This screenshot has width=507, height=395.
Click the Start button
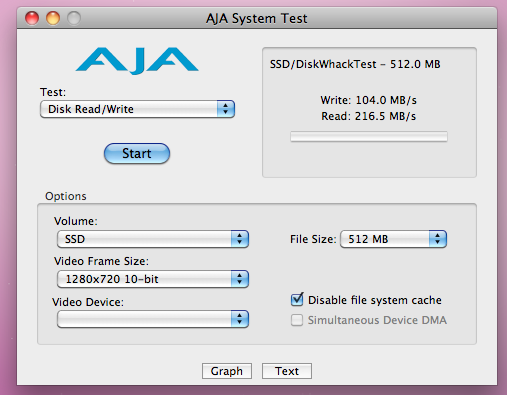(x=137, y=153)
